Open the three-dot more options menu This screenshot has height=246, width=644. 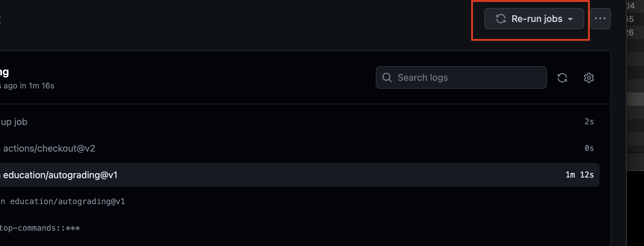600,19
